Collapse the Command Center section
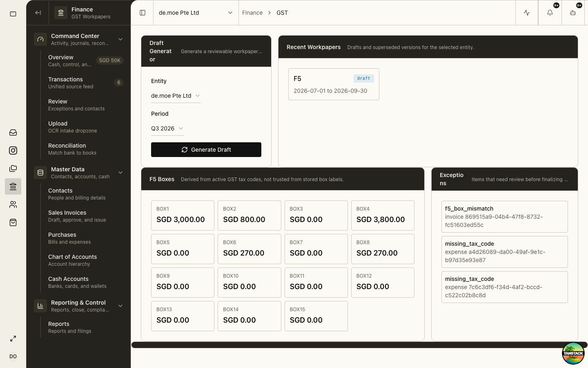 tap(120, 39)
